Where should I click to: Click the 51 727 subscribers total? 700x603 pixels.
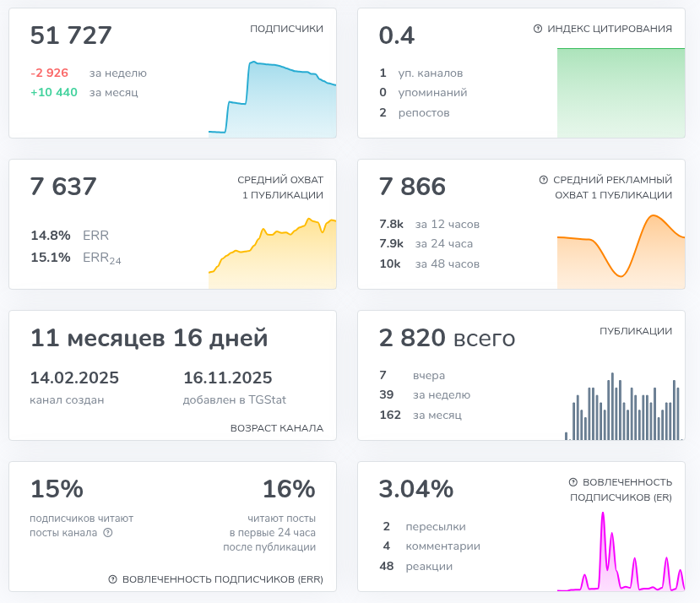point(71,36)
